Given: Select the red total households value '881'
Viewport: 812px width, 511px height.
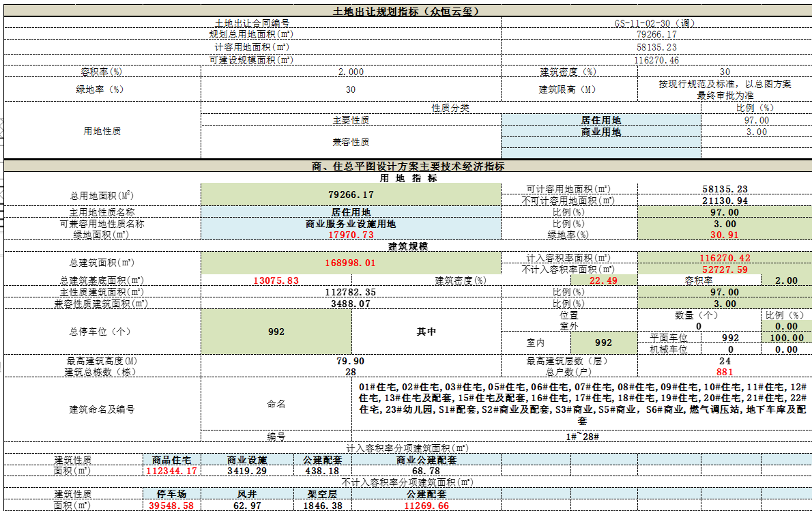Looking at the screenshot, I should pos(725,373).
